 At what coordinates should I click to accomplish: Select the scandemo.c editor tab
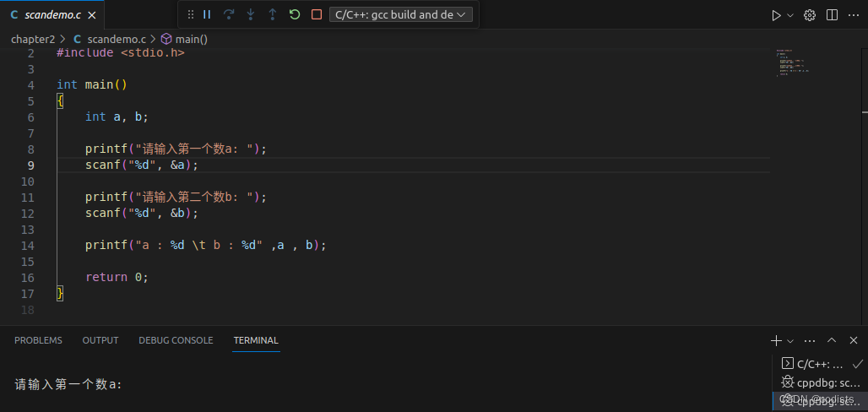click(x=52, y=15)
